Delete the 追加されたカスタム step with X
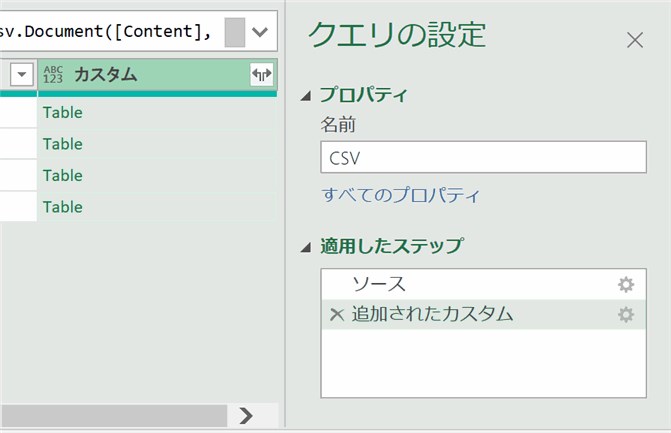Viewport: 671px width, 433px height. (x=337, y=315)
